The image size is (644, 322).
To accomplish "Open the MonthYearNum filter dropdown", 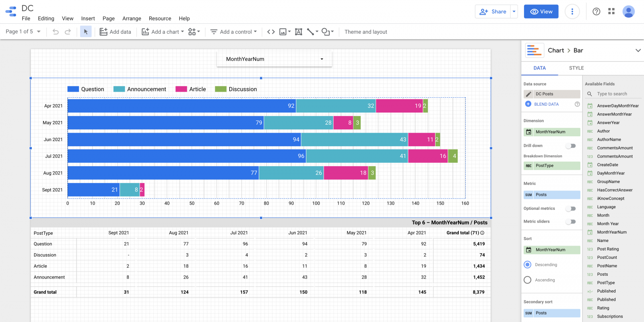I will (275, 59).
